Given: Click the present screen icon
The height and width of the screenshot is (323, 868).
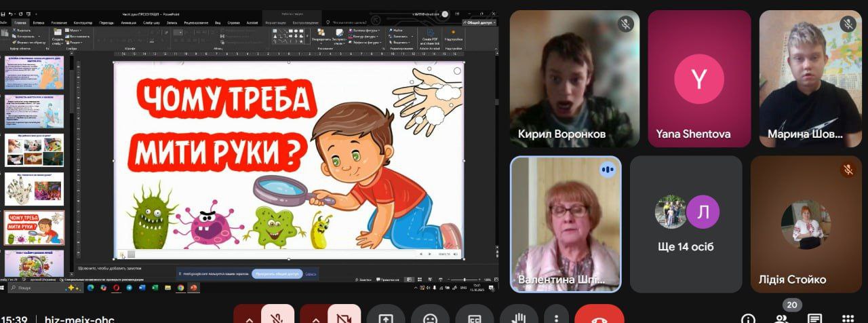Looking at the screenshot, I should pyautogui.click(x=386, y=317).
